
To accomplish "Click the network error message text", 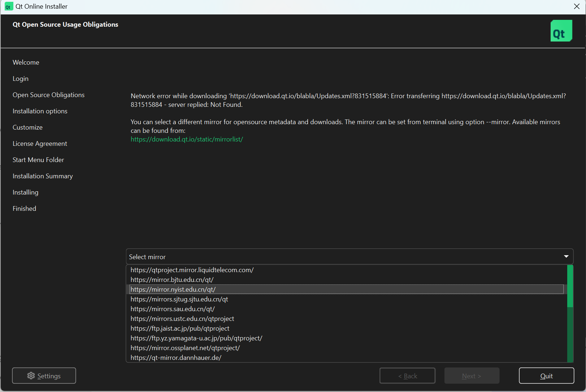I will [x=348, y=100].
